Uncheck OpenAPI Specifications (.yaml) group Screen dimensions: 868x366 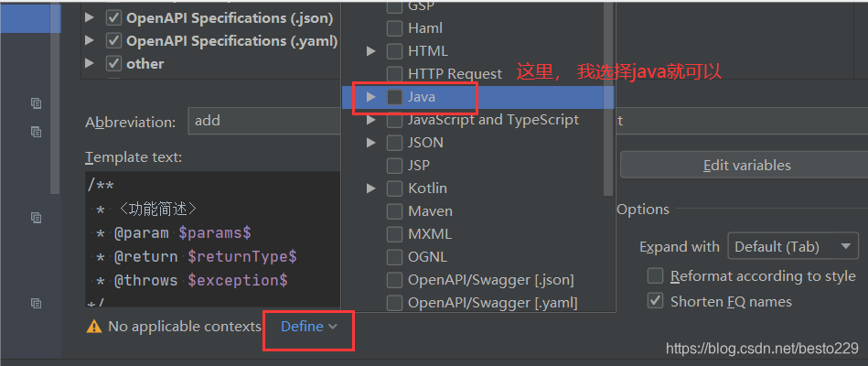coord(114,41)
